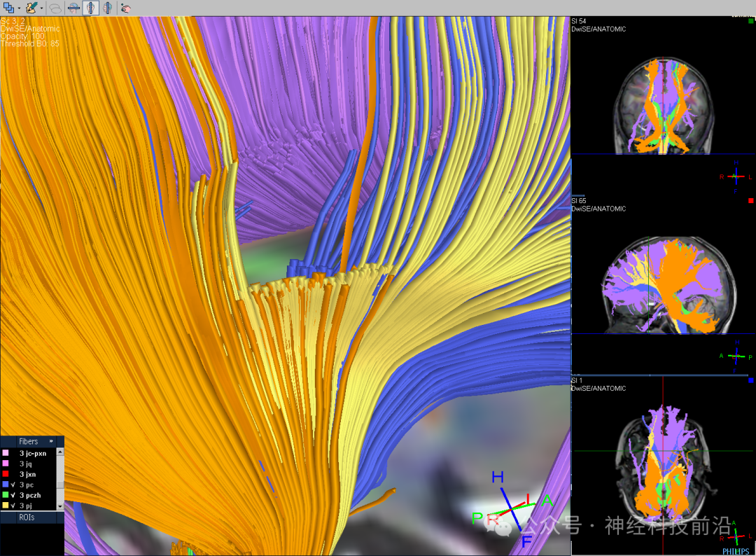This screenshot has width=756, height=556.
Task: Click Fibers list scroll up arrow
Action: (60, 452)
